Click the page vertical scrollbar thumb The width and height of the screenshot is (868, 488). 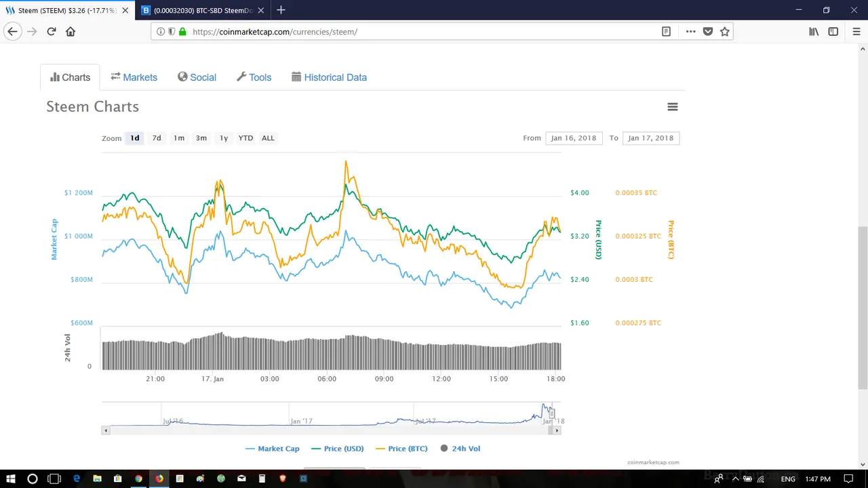[863, 308]
